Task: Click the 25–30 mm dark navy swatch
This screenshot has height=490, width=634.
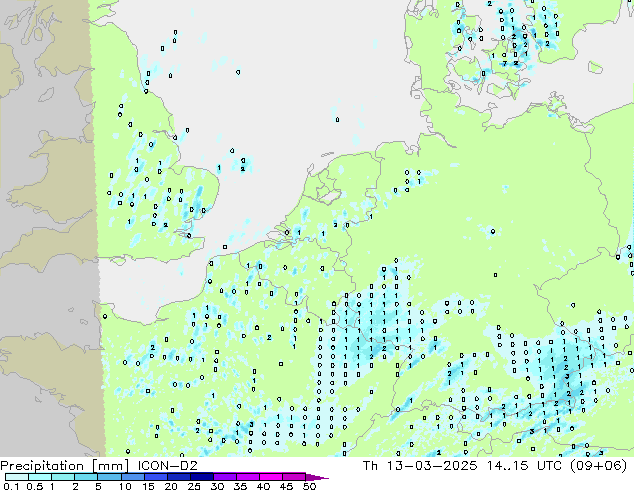Action: 202,477
